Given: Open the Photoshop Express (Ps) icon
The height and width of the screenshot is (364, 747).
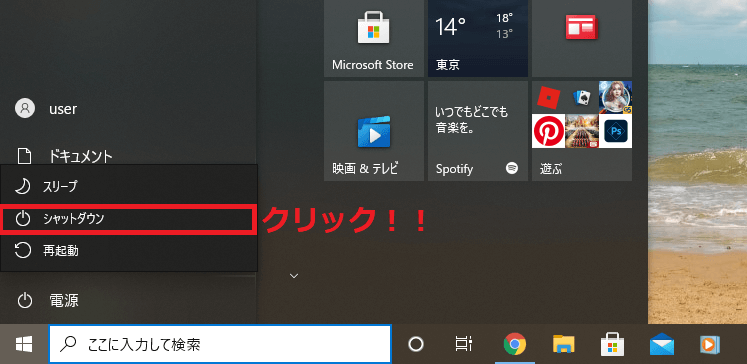Looking at the screenshot, I should [x=616, y=131].
